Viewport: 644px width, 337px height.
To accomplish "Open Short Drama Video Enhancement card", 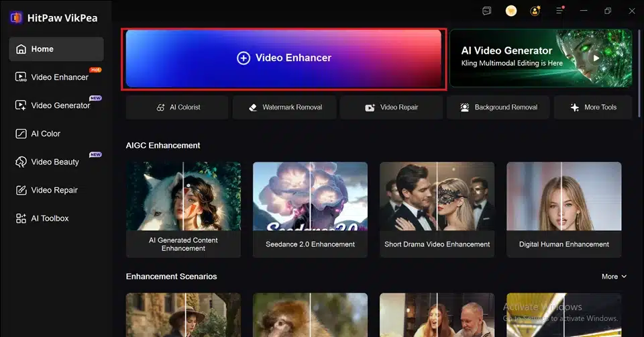I will (437, 209).
